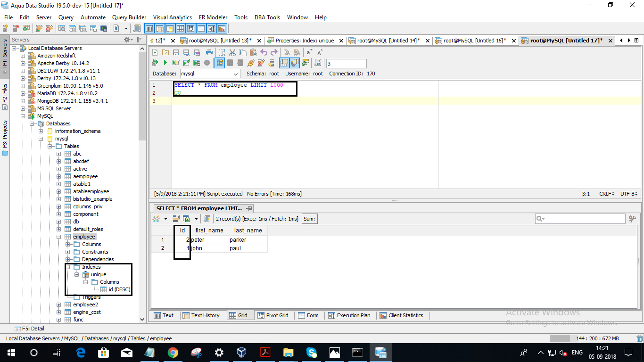Click the filter wrench icon beside results search

tap(633, 219)
